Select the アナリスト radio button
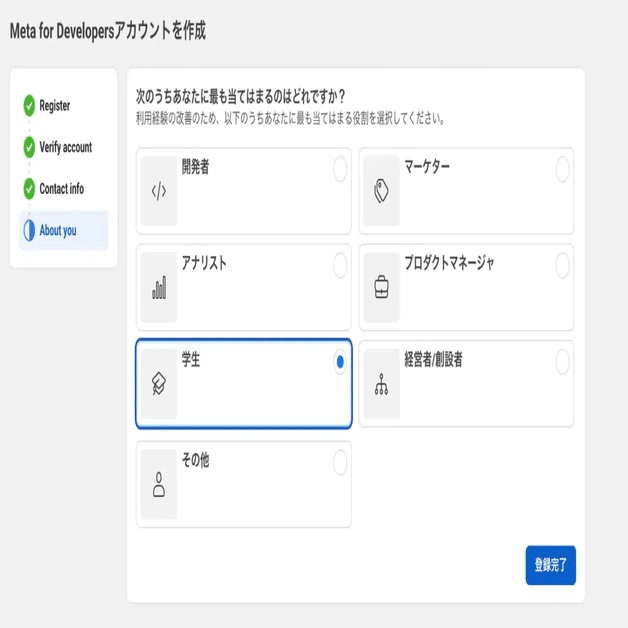This screenshot has height=628, width=628. tap(340, 266)
